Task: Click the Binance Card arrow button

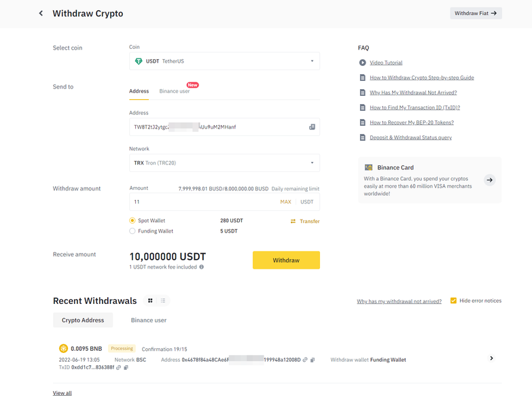Action: click(x=490, y=180)
